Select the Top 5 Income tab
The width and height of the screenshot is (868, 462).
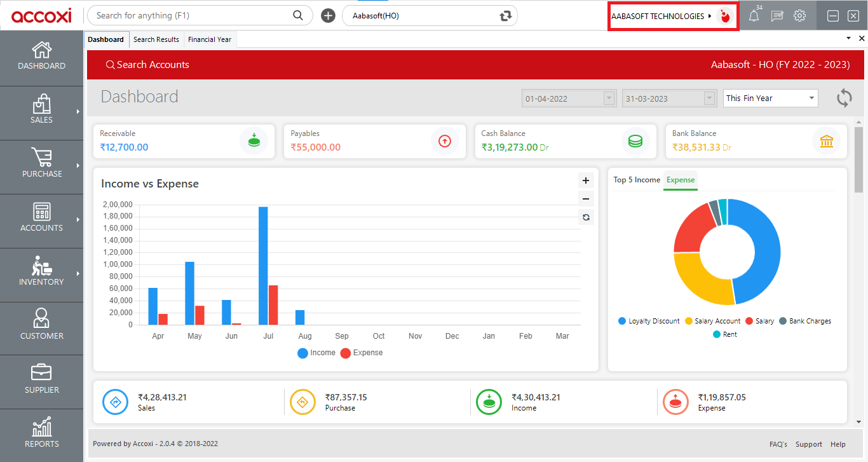637,180
